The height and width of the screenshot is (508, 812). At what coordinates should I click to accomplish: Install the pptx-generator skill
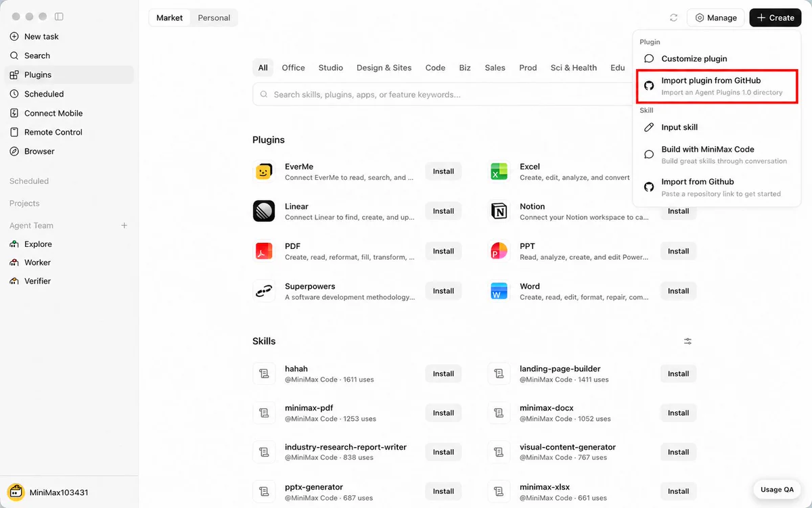(x=443, y=491)
